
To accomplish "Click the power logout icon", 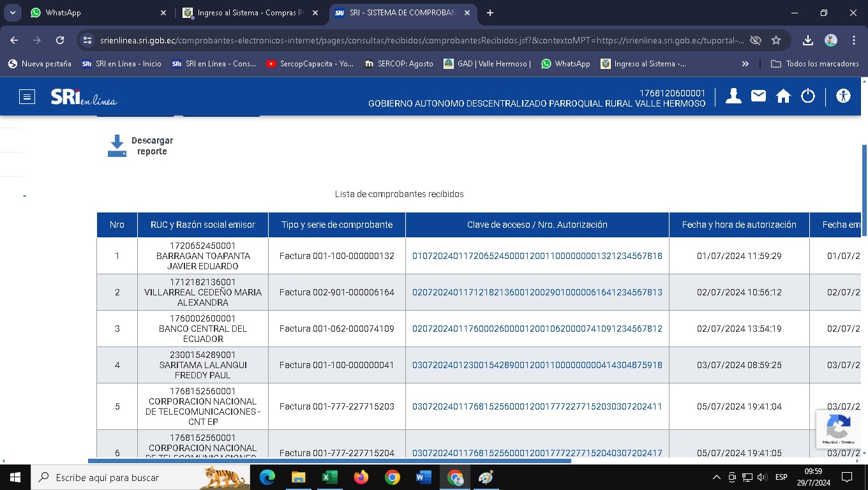I will click(x=808, y=96).
